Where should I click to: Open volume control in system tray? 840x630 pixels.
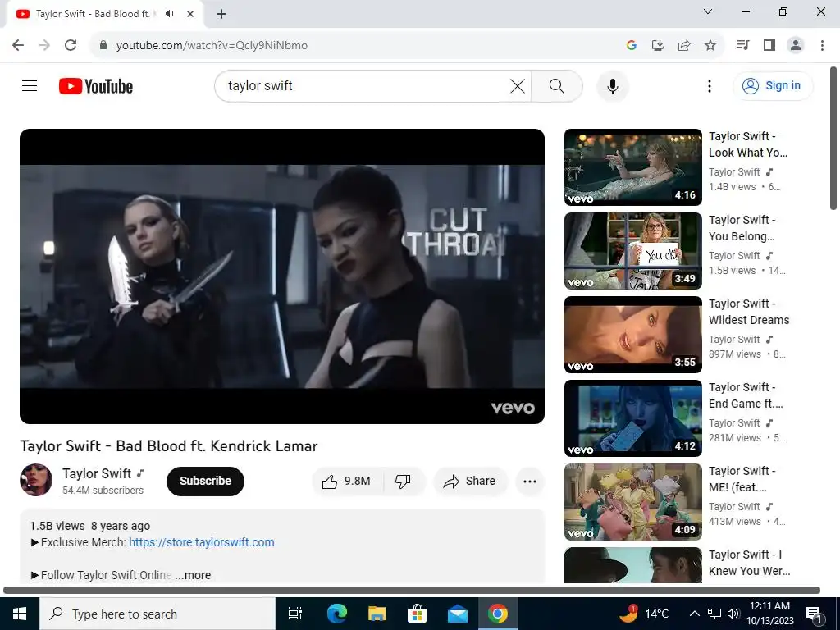click(x=733, y=614)
